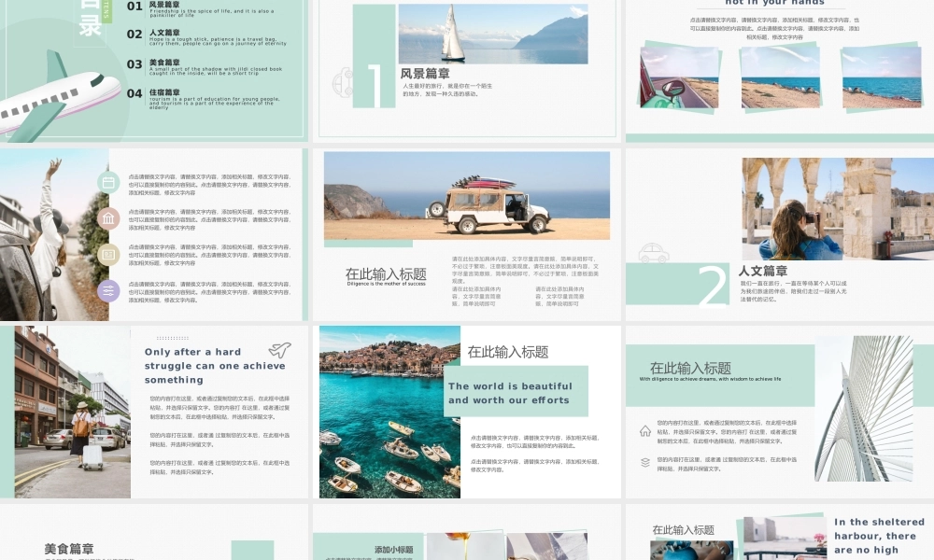Click the large numeral 2

[x=713, y=285]
